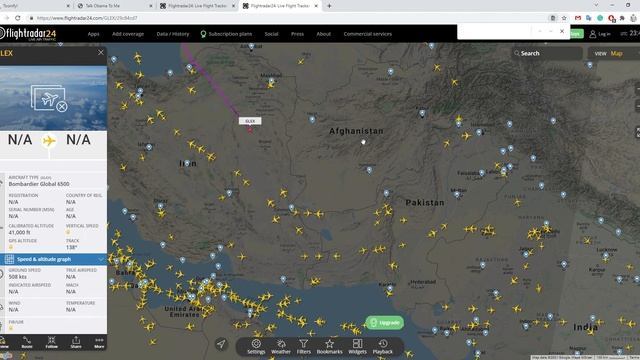Image resolution: width=640 pixels, height=360 pixels.
Task: Click the 508 kts ground speed value
Action: click(x=18, y=277)
